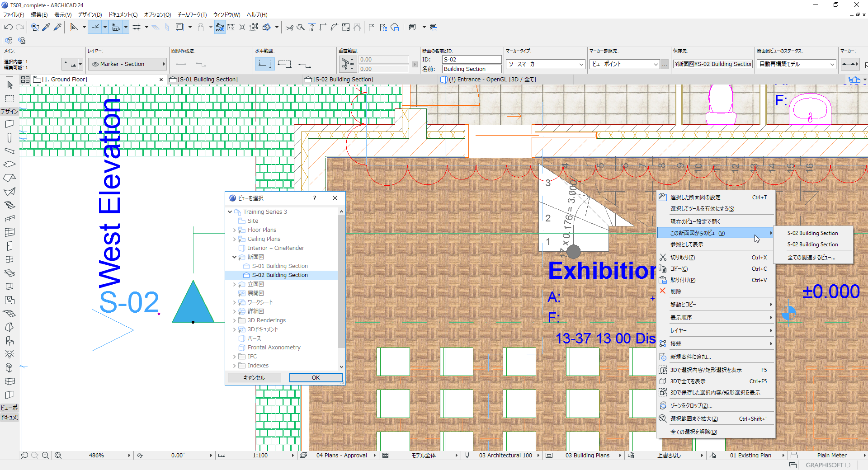Activate the Lamp tool in toolbox

9,354
